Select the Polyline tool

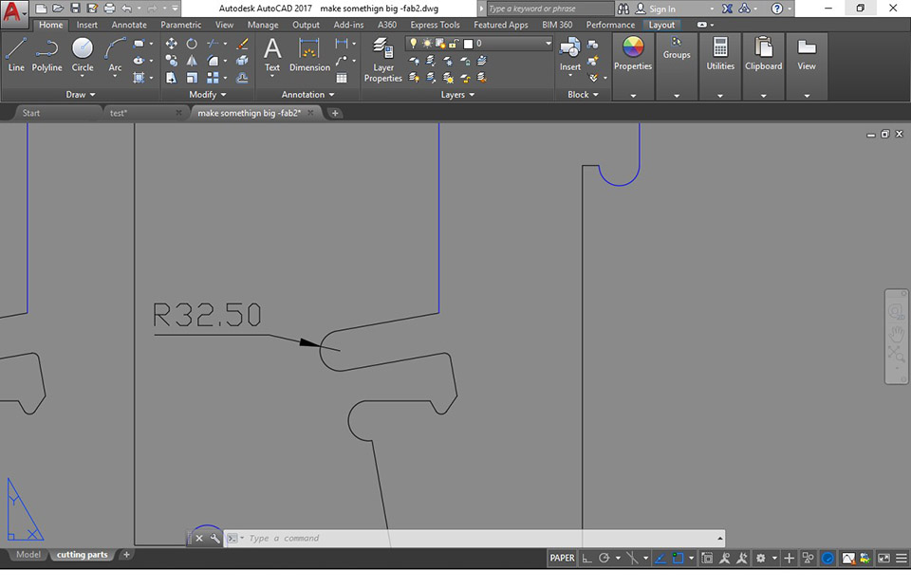[46, 55]
